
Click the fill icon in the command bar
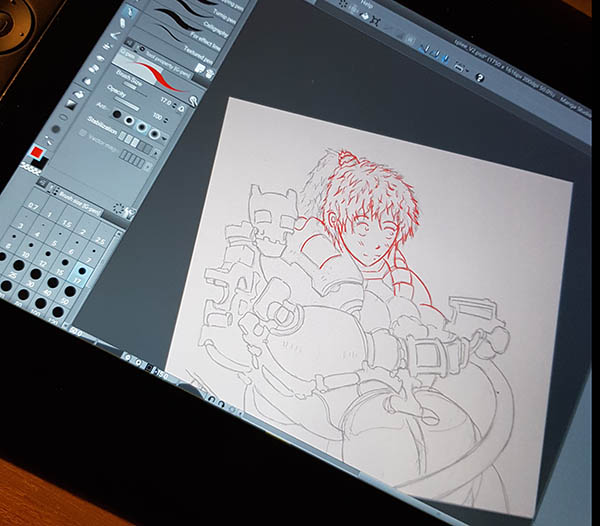click(x=365, y=17)
